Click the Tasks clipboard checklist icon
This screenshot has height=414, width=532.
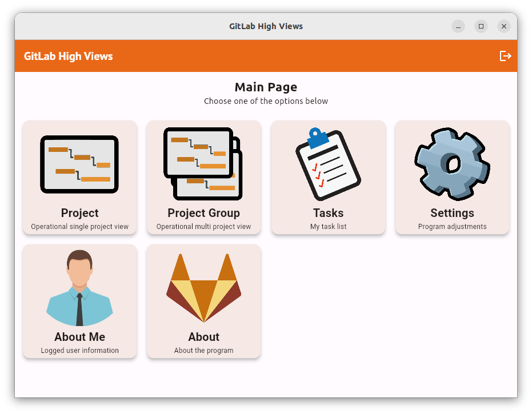tap(328, 164)
